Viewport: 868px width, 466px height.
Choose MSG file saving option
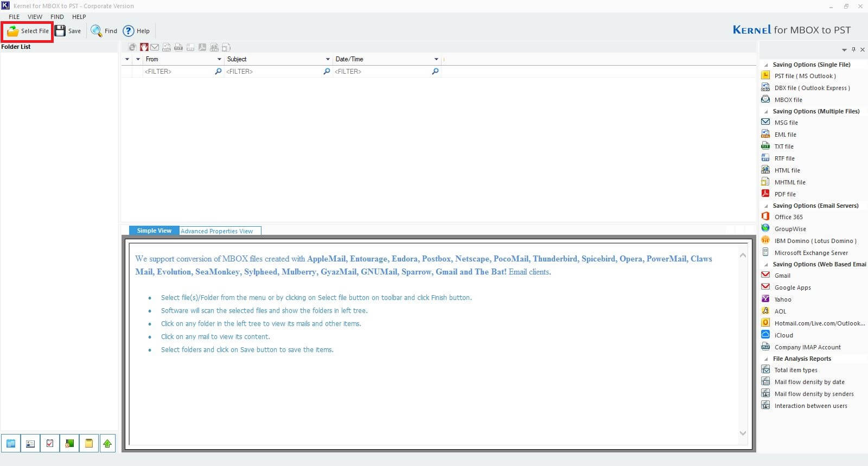(786, 123)
